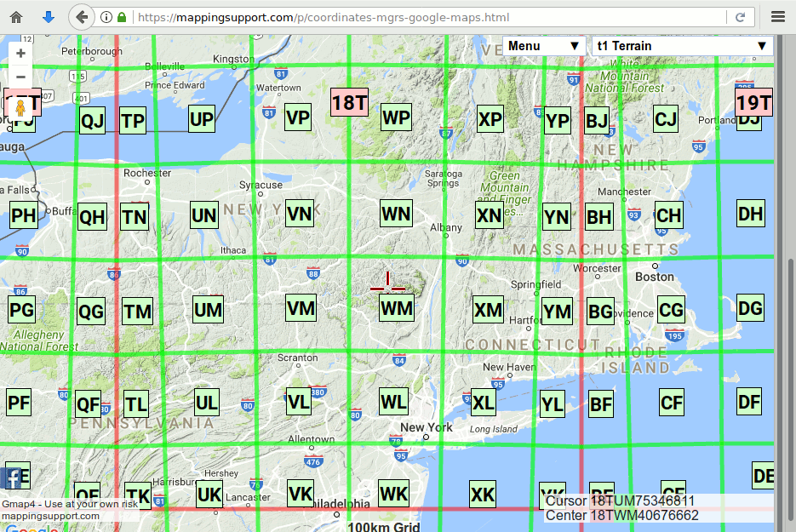Click the browser Home icon
This screenshot has width=796, height=532.
click(x=15, y=17)
